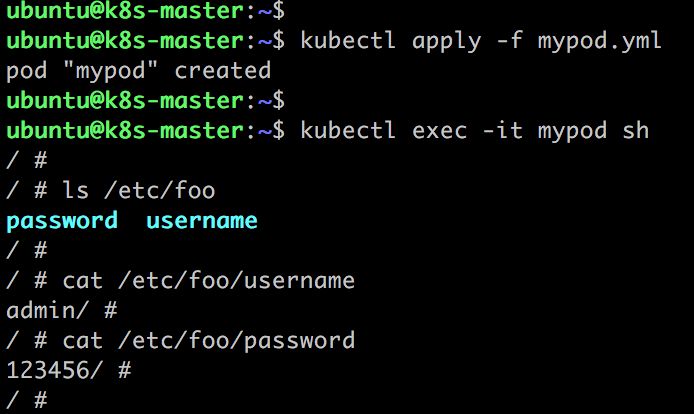Click the 'sh' argument in exec command

636,130
